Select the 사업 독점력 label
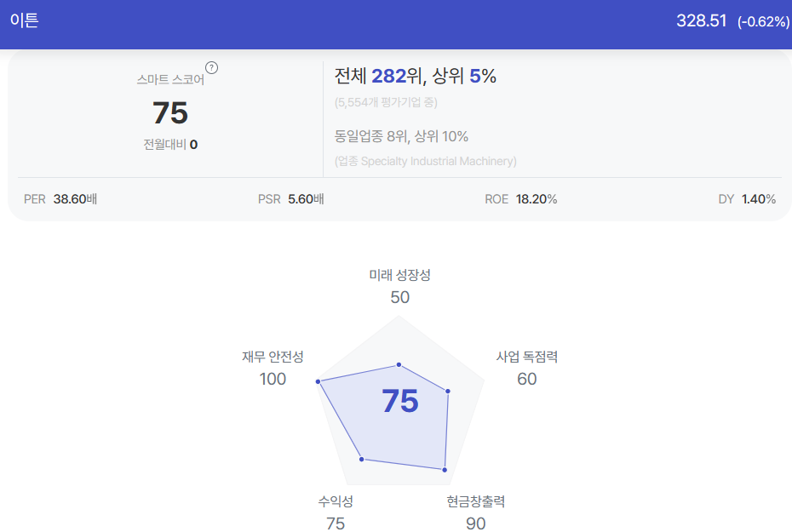The height and width of the screenshot is (532, 792). [527, 357]
